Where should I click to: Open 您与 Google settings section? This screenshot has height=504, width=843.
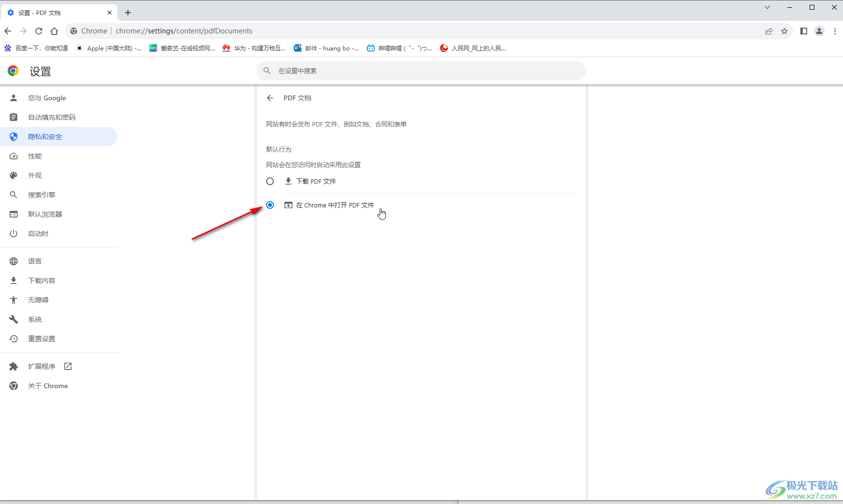coord(59,98)
